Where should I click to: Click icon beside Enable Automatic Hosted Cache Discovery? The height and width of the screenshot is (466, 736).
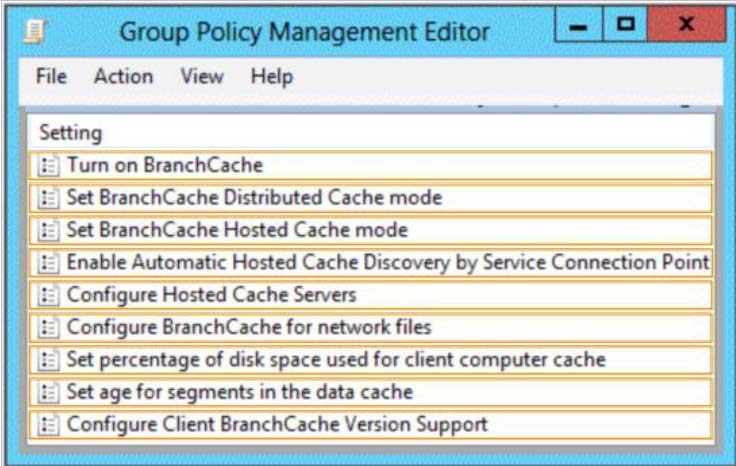[x=49, y=263]
